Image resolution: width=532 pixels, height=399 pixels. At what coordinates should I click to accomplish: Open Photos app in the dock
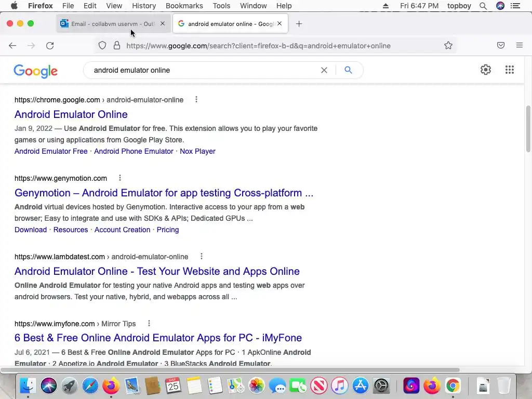click(257, 386)
